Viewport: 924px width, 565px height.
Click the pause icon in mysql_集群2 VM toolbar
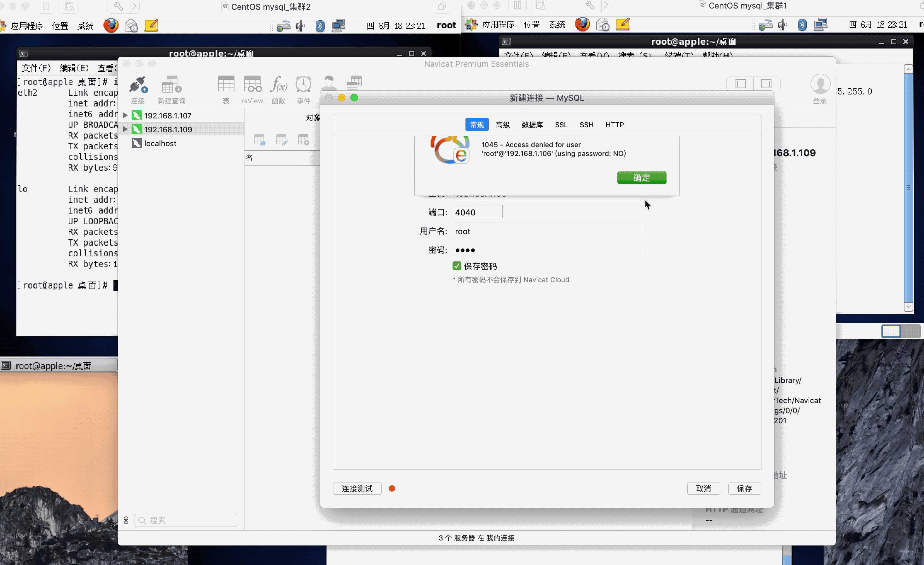pos(46,6)
